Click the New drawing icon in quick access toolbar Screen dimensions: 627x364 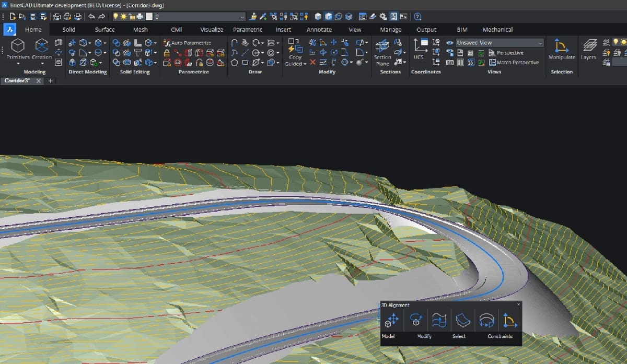pos(12,17)
